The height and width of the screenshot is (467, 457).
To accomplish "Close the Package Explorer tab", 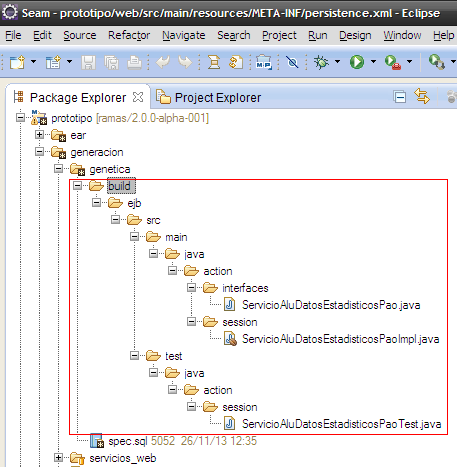I will point(138,97).
